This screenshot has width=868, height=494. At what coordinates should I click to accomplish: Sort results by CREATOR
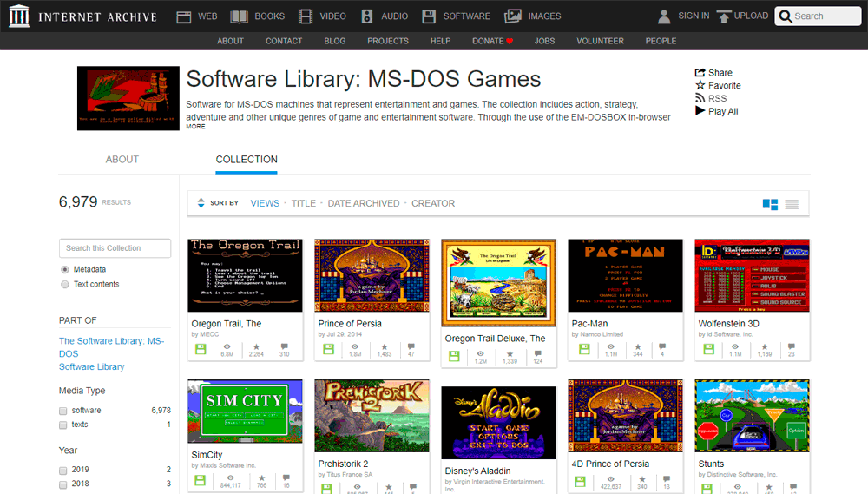coord(433,203)
